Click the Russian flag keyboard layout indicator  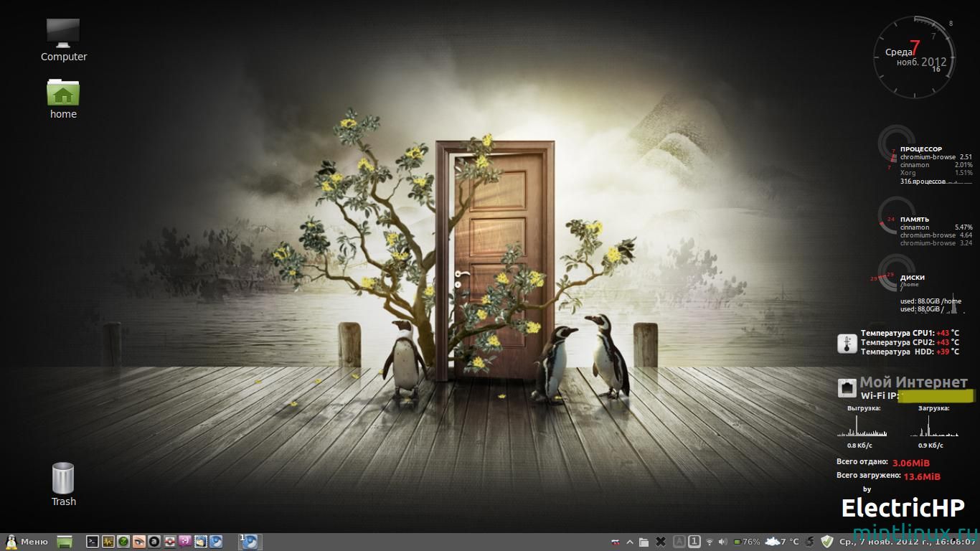point(616,542)
